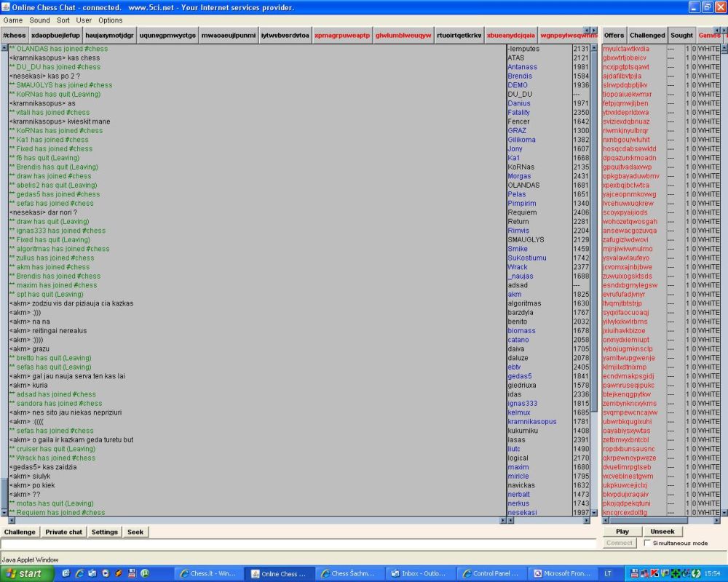The image size is (728, 582).
Task: Click the Private chat button
Action: pyautogui.click(x=64, y=532)
